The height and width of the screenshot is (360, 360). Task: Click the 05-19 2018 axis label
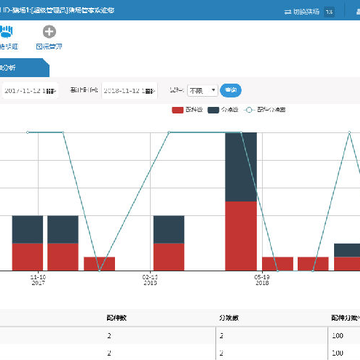coord(262,280)
